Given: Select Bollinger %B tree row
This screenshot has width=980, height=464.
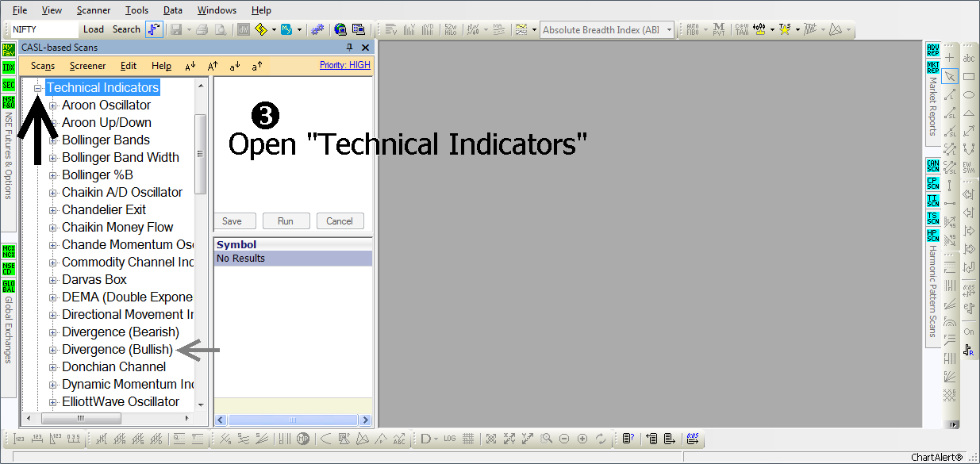Looking at the screenshot, I should click(x=98, y=175).
